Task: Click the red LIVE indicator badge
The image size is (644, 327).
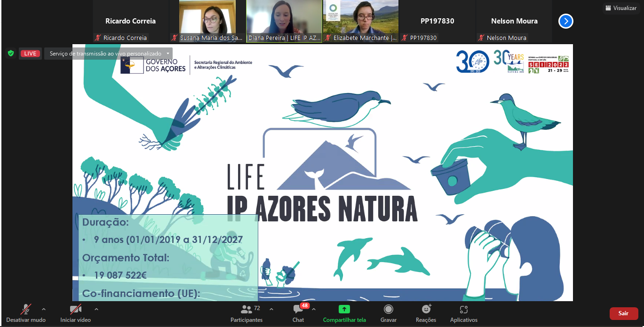Action: click(31, 54)
